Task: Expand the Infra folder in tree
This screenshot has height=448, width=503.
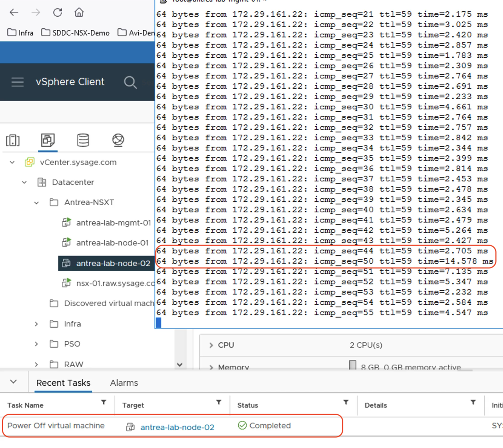Action: click(x=37, y=324)
